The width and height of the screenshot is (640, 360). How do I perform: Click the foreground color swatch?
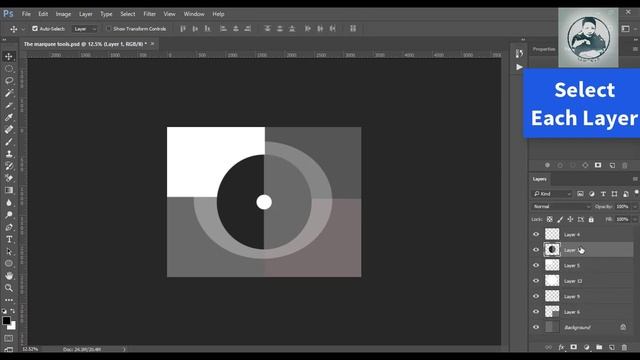click(x=6, y=320)
